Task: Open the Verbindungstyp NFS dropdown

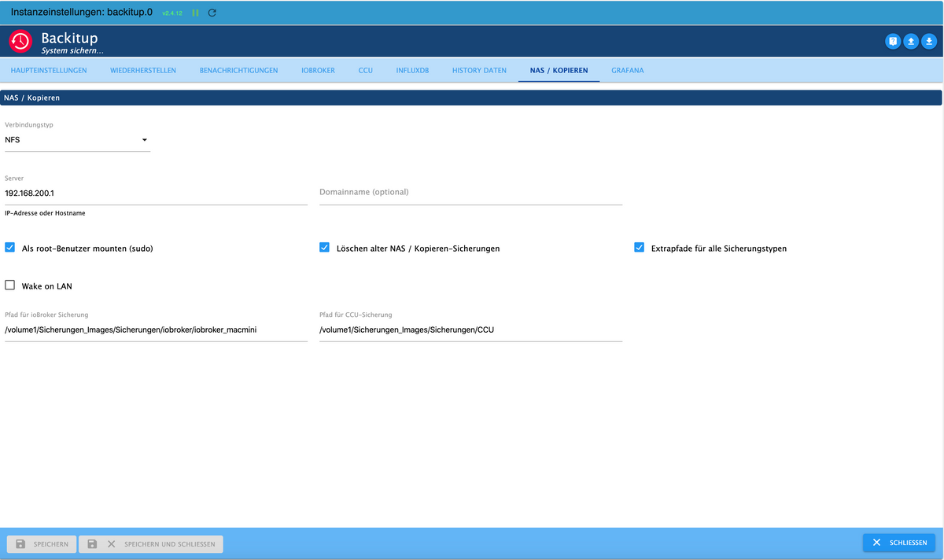Action: click(77, 140)
